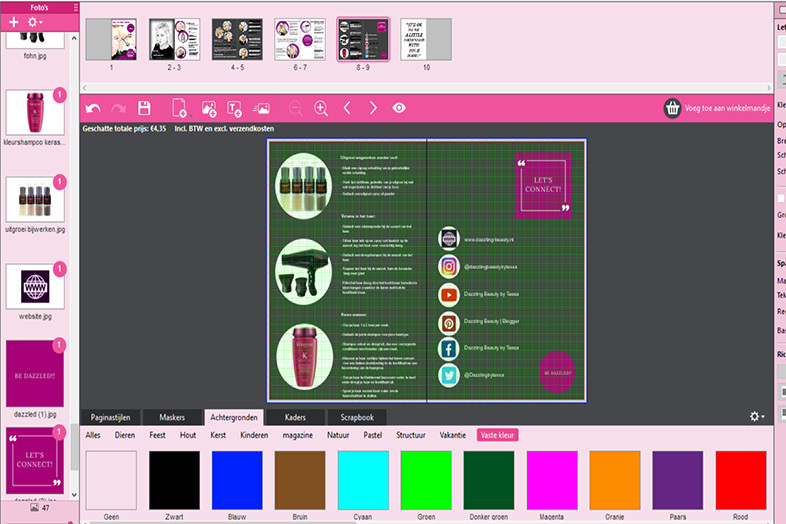Apply the Groen background color
Image resolution: width=786 pixels, height=524 pixels.
click(x=426, y=480)
